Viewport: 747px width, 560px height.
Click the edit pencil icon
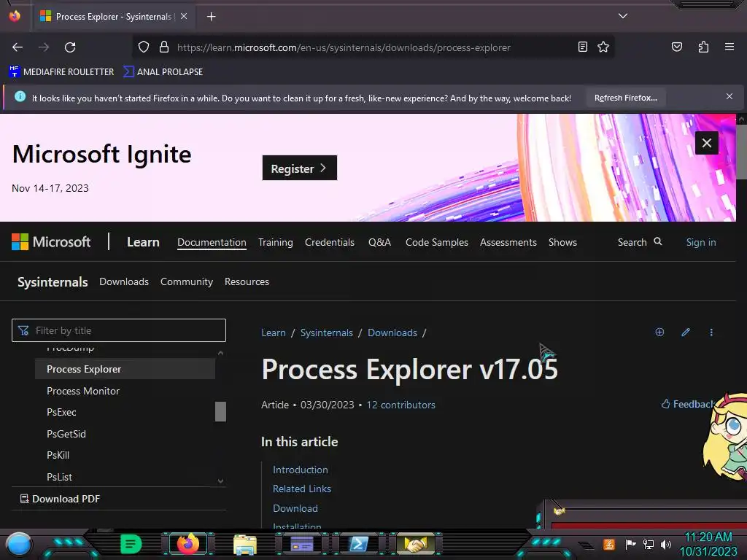[686, 332]
